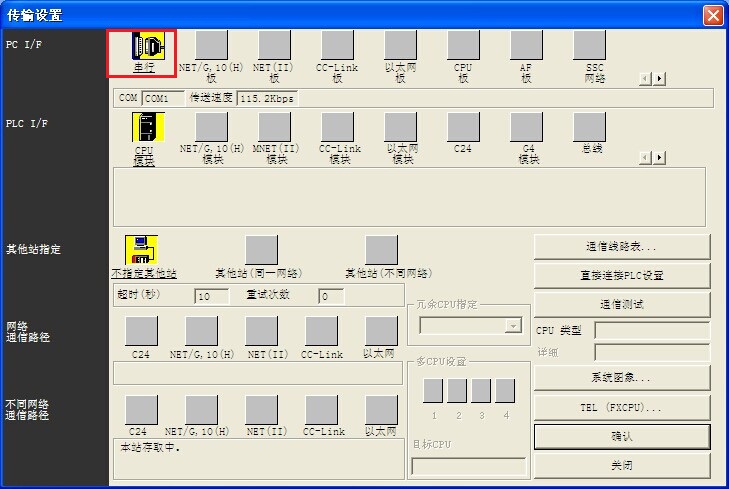Open the 冗余CPU指定 dropdown
The height and width of the screenshot is (489, 729).
pos(513,326)
